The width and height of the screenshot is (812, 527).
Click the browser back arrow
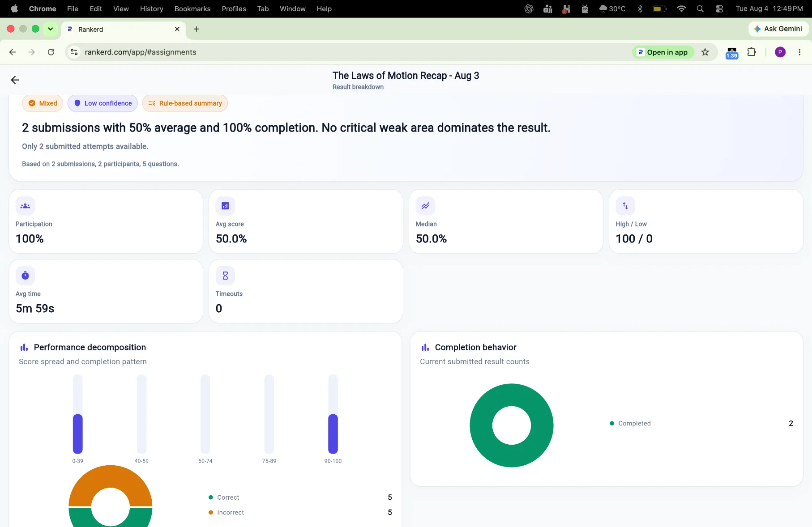click(x=13, y=52)
